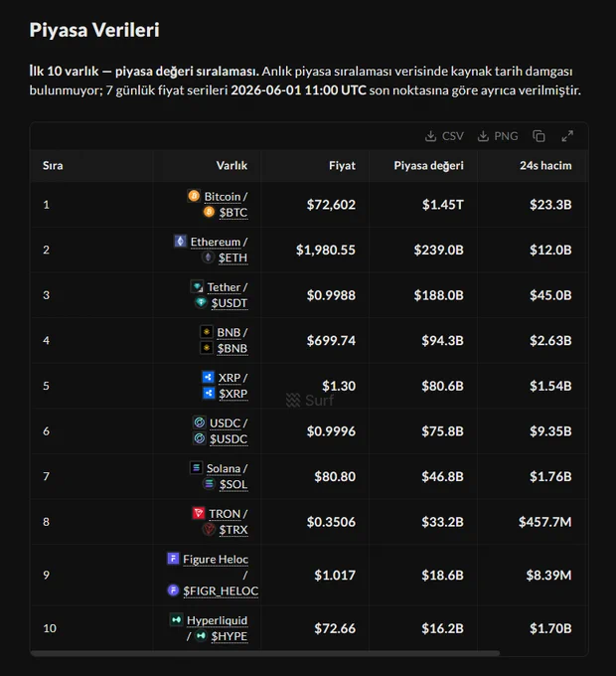
Task: Click the Piyasa değeri column header
Action: [428, 166]
